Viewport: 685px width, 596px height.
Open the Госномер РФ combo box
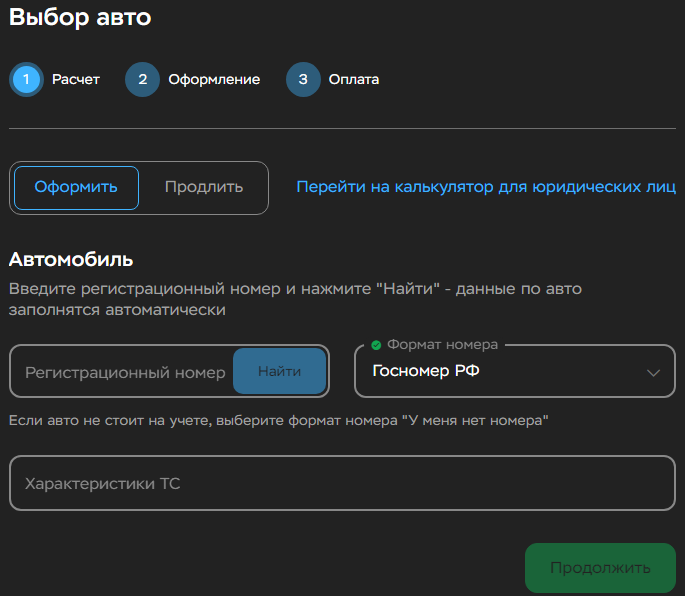(x=515, y=371)
